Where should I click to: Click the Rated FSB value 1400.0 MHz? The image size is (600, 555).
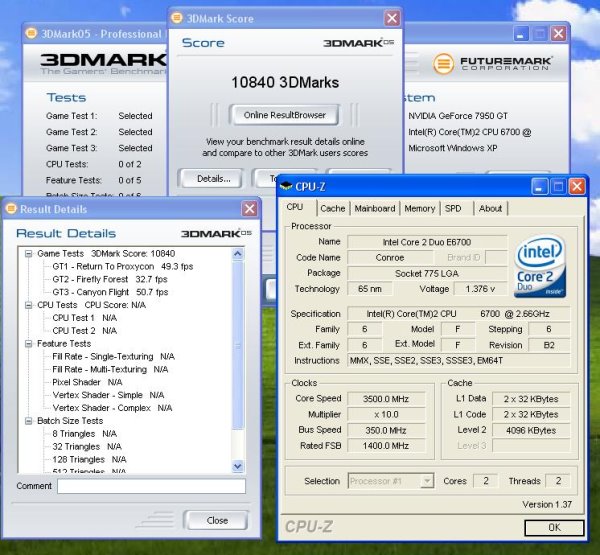(386, 446)
